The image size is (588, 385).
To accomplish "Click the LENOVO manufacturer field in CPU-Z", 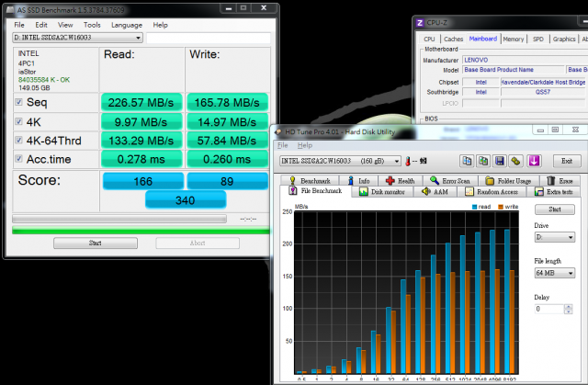I will tap(525, 60).
